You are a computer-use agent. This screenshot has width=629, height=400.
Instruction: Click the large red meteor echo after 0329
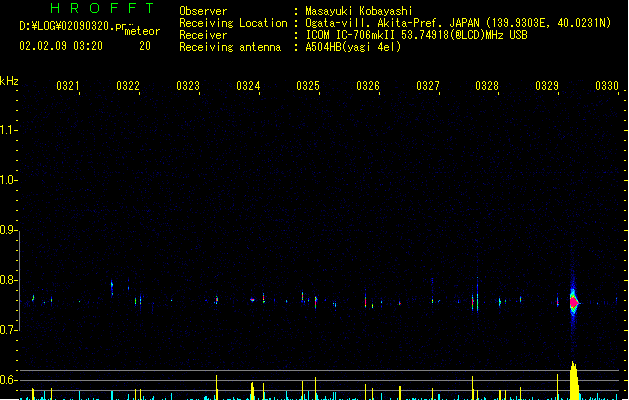coord(574,302)
